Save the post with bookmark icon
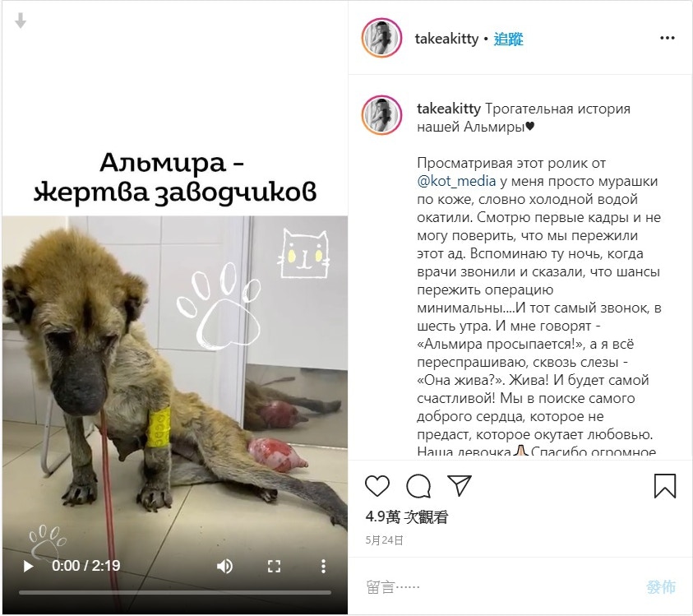 click(665, 486)
